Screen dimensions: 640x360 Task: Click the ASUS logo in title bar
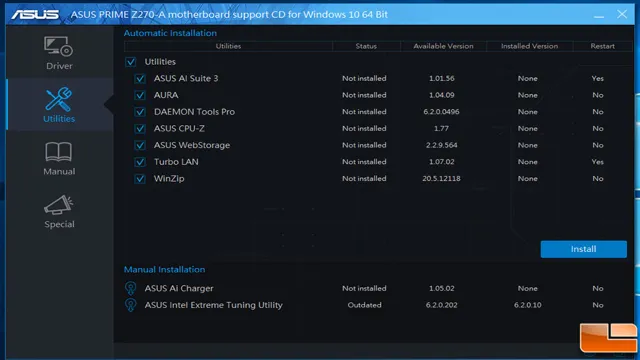[x=35, y=14]
